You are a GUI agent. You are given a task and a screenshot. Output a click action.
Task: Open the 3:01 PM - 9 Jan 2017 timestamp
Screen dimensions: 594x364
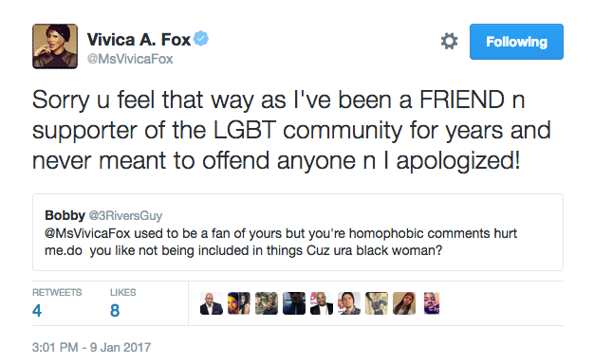coord(92,347)
